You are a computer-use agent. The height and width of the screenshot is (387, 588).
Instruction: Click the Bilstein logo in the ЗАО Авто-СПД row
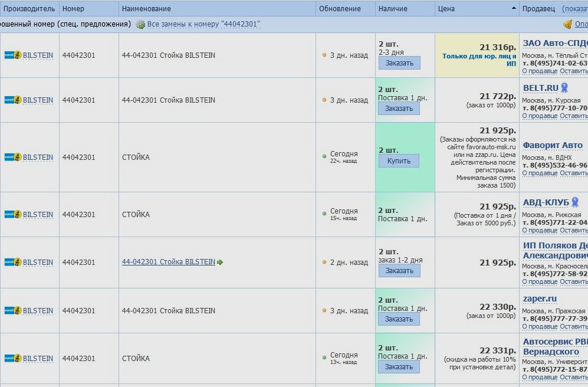pyautogui.click(x=13, y=55)
